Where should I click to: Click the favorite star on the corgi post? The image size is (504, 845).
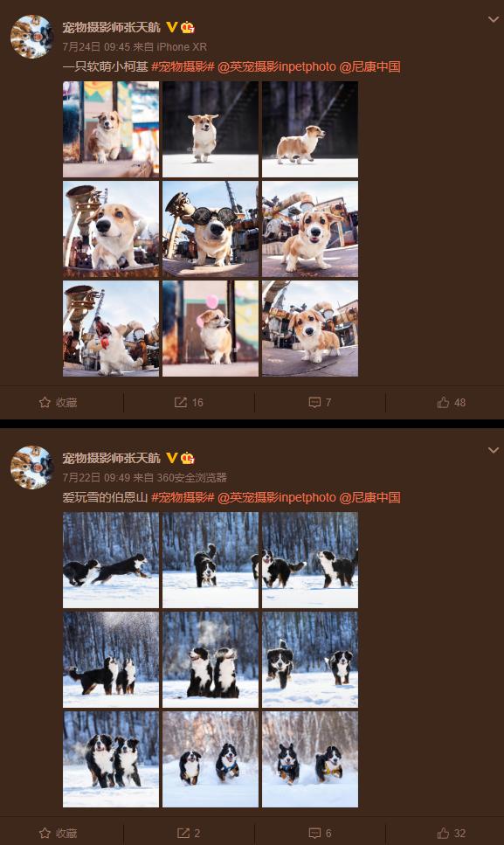click(45, 402)
